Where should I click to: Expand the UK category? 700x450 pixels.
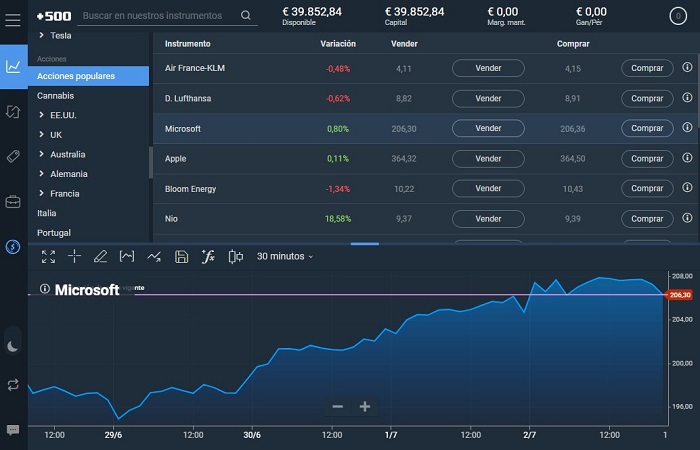41,134
